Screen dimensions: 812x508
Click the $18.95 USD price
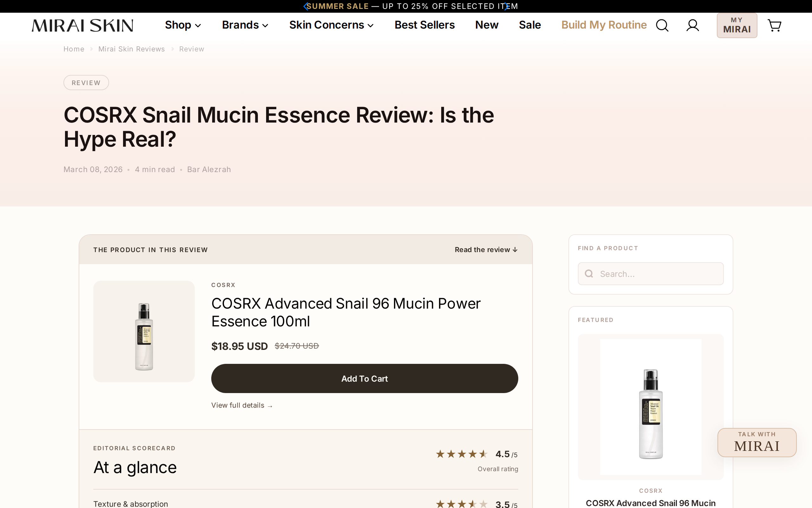[x=239, y=346]
